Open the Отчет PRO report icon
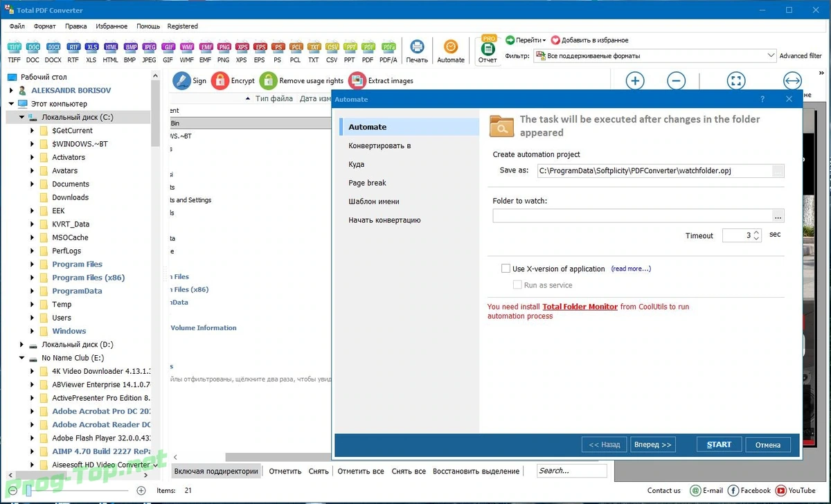This screenshot has width=831, height=504. point(488,48)
